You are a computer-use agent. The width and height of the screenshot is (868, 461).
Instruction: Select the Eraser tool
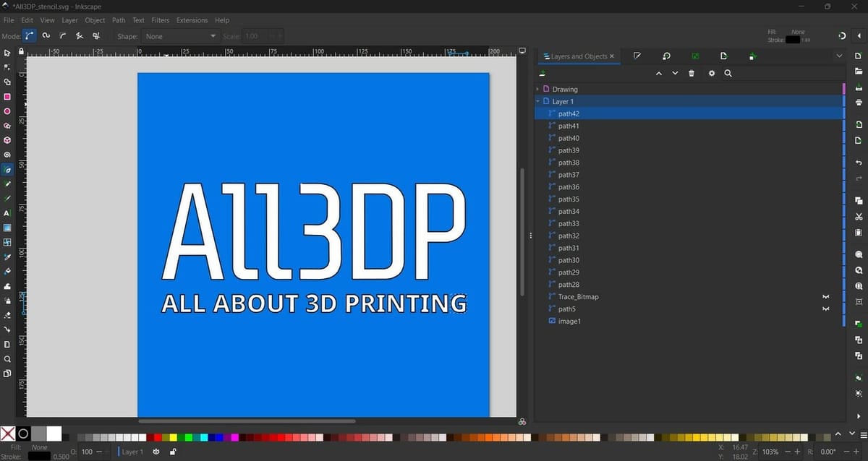click(7, 315)
